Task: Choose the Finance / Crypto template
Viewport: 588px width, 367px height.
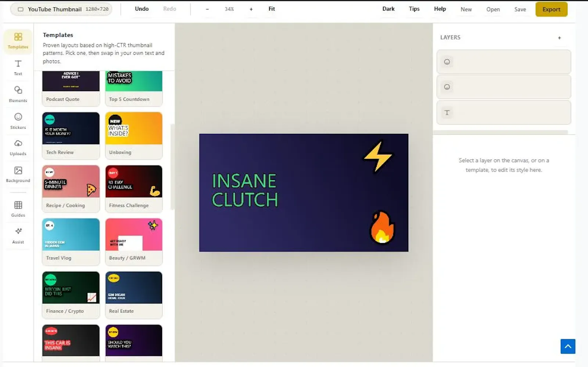Action: point(71,295)
